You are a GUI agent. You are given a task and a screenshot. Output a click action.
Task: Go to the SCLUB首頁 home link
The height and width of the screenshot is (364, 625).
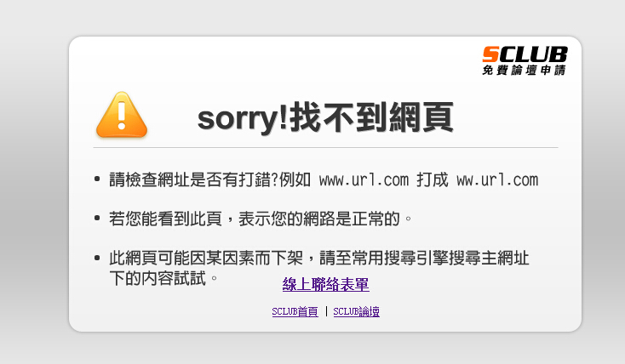[295, 311]
